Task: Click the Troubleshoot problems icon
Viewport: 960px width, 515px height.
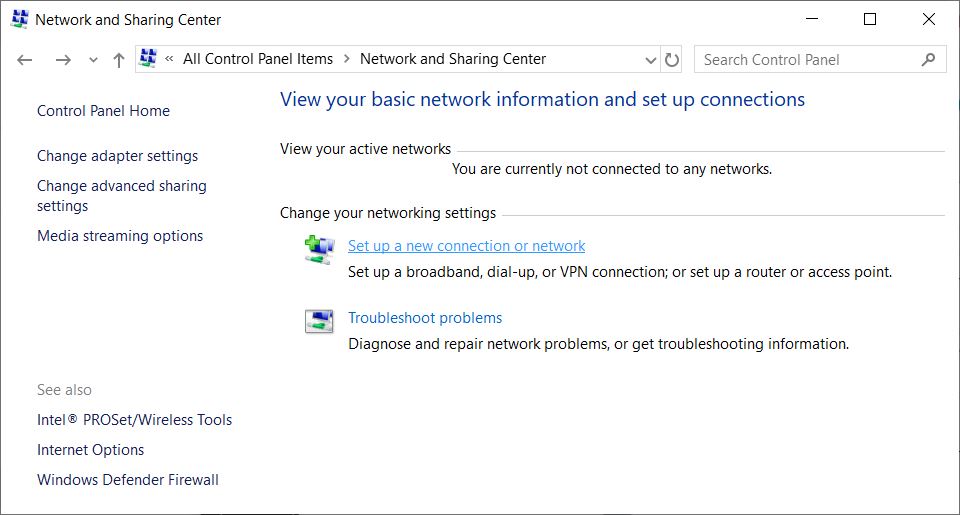Action: tap(318, 321)
